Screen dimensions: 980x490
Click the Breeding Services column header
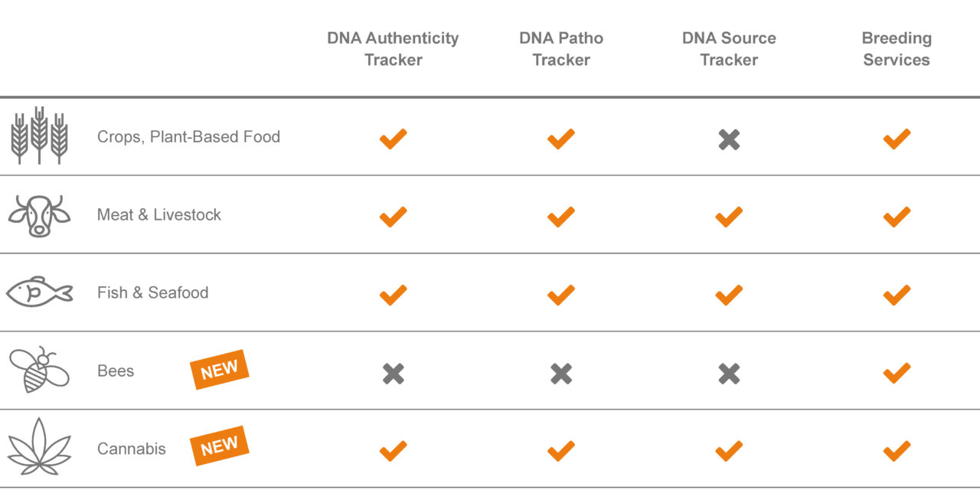pyautogui.click(x=897, y=49)
